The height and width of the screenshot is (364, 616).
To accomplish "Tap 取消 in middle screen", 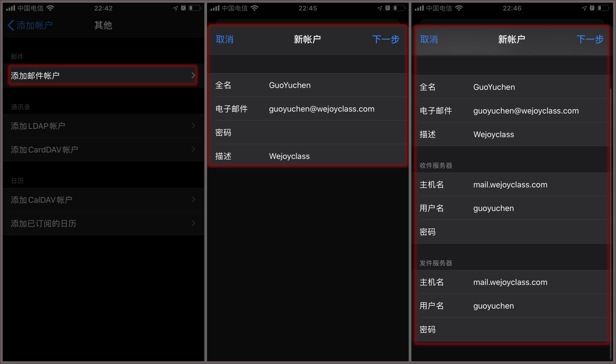I will (225, 40).
